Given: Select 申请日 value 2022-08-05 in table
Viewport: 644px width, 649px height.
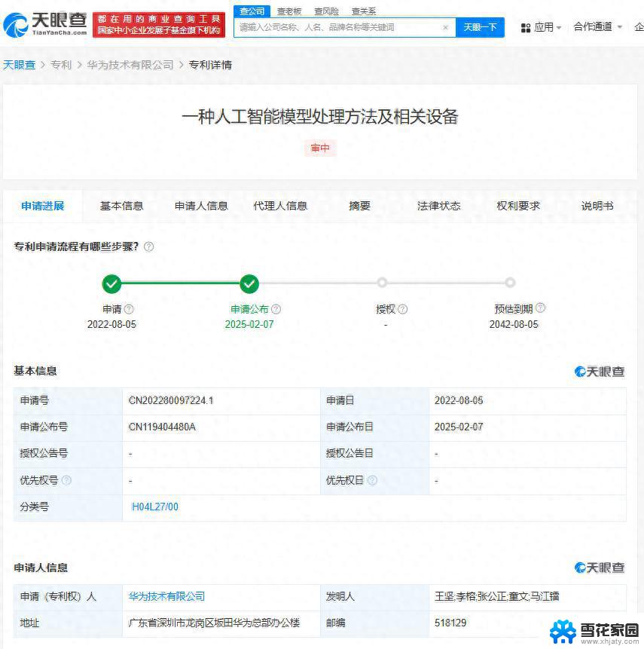Looking at the screenshot, I should tap(459, 400).
